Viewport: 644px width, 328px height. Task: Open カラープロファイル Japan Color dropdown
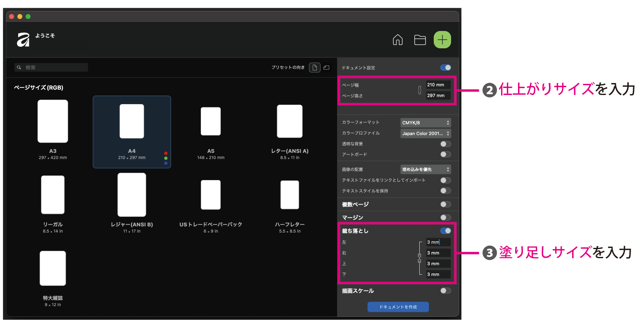tap(425, 133)
